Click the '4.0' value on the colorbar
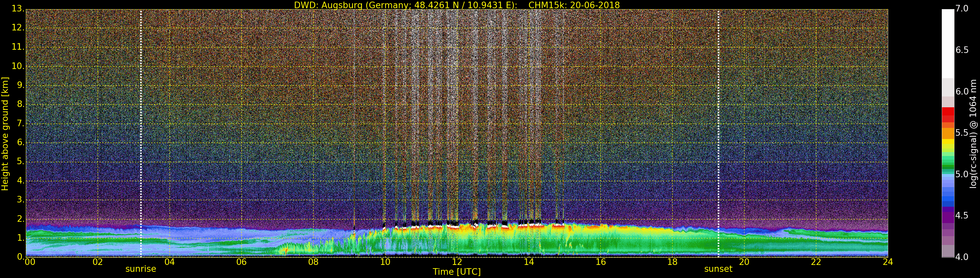The width and height of the screenshot is (980, 278). tap(962, 257)
